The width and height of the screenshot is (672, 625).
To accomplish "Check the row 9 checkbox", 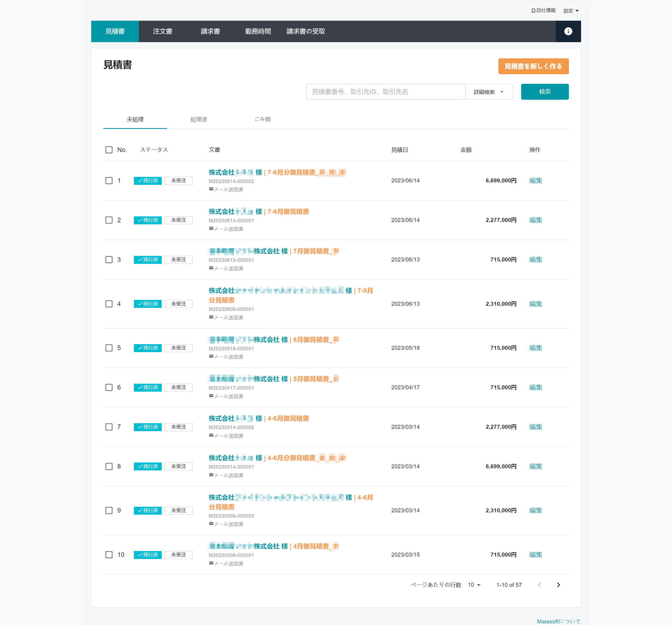I will [x=109, y=511].
